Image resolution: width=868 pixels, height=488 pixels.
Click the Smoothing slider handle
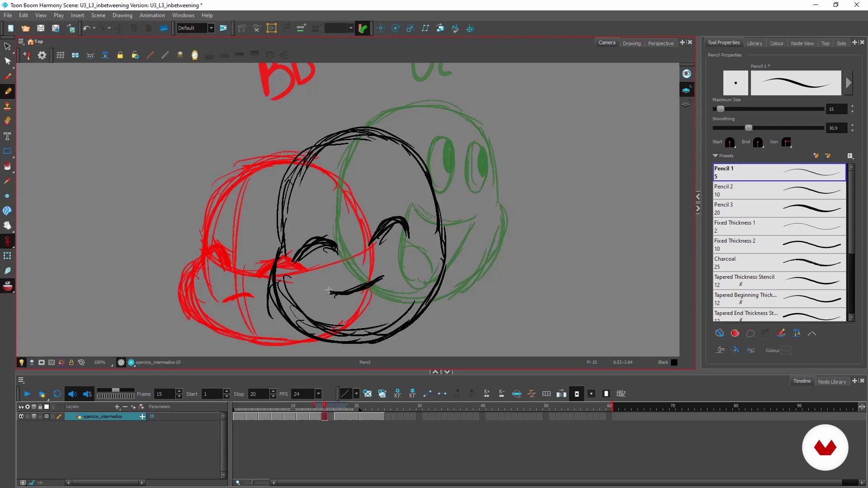(x=749, y=128)
